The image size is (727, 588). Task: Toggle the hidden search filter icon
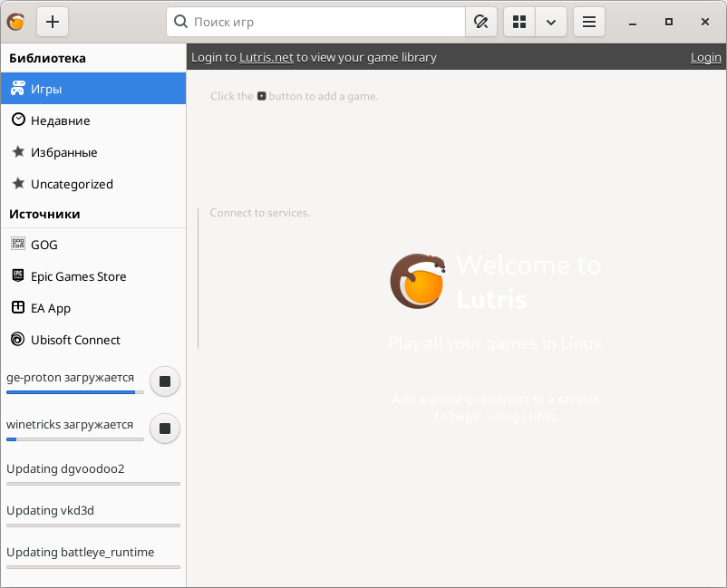480,22
